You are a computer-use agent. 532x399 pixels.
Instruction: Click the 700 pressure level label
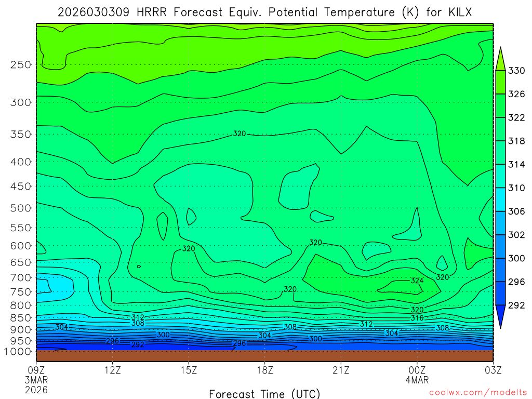click(x=21, y=277)
